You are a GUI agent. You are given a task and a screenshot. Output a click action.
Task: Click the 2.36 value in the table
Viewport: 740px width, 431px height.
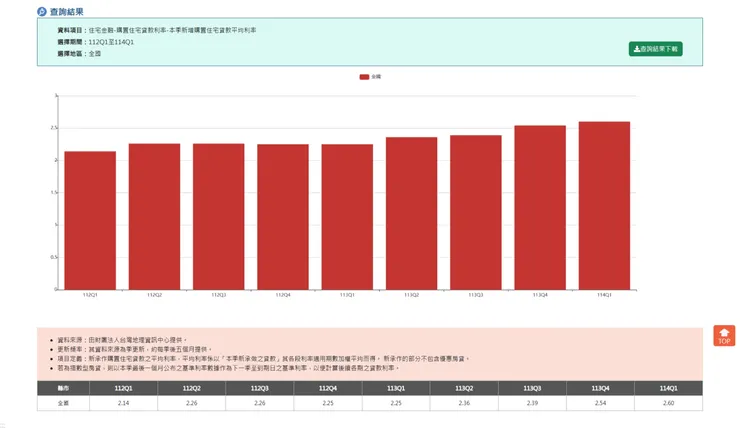pos(464,403)
